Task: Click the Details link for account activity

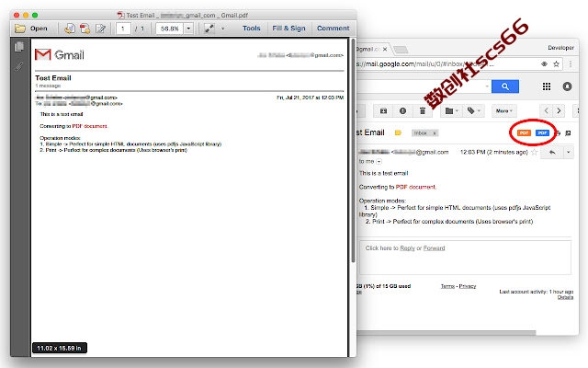Action: click(565, 297)
